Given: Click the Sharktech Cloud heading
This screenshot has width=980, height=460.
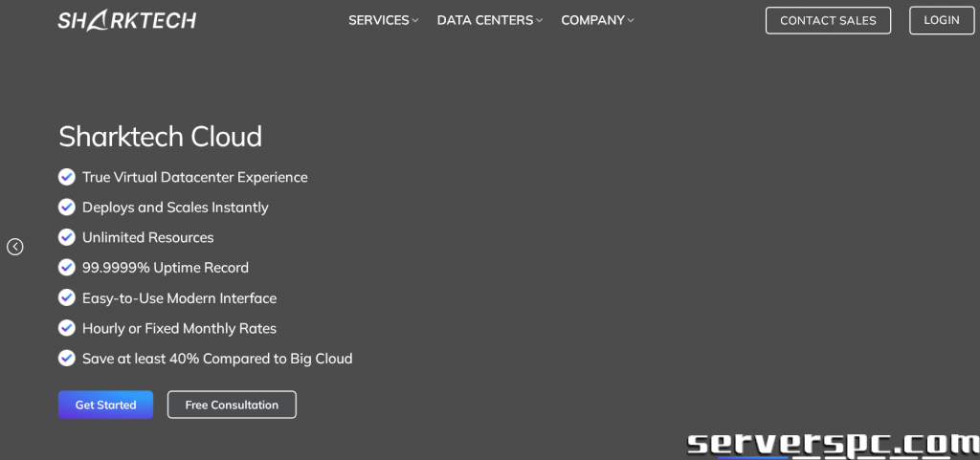Looking at the screenshot, I should [160, 137].
